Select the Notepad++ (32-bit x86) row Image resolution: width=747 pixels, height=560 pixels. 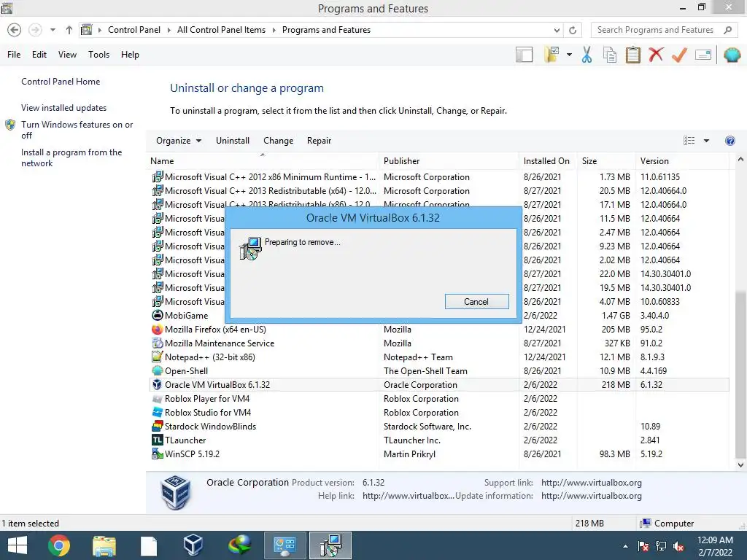(439, 357)
